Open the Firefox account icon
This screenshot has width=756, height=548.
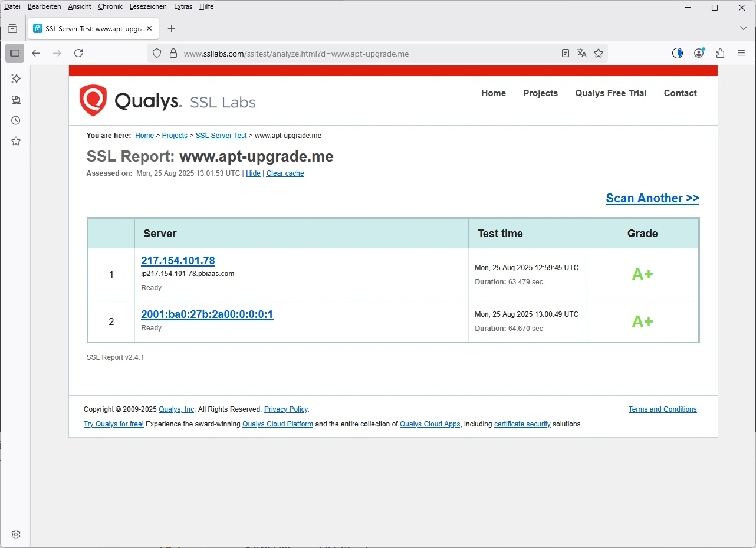(x=699, y=53)
